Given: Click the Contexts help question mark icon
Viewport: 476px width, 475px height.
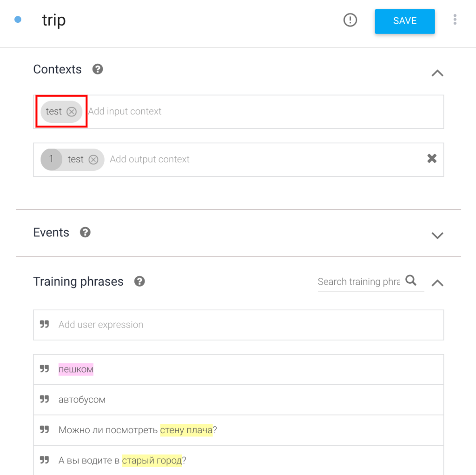Looking at the screenshot, I should tap(98, 69).
